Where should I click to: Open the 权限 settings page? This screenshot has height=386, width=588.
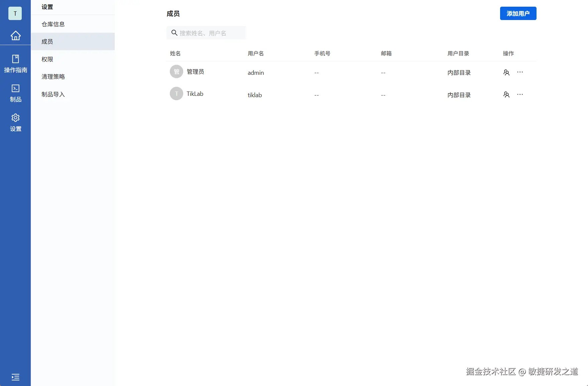coord(47,59)
